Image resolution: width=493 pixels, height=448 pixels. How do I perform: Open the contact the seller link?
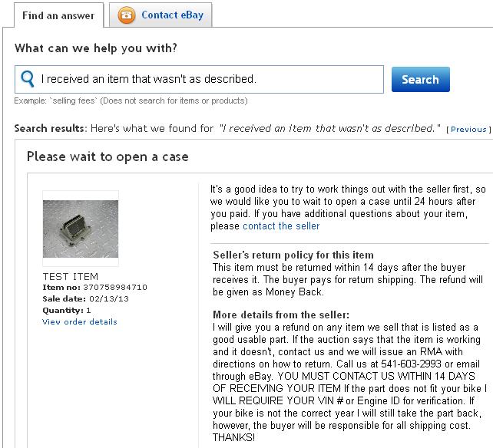click(281, 226)
